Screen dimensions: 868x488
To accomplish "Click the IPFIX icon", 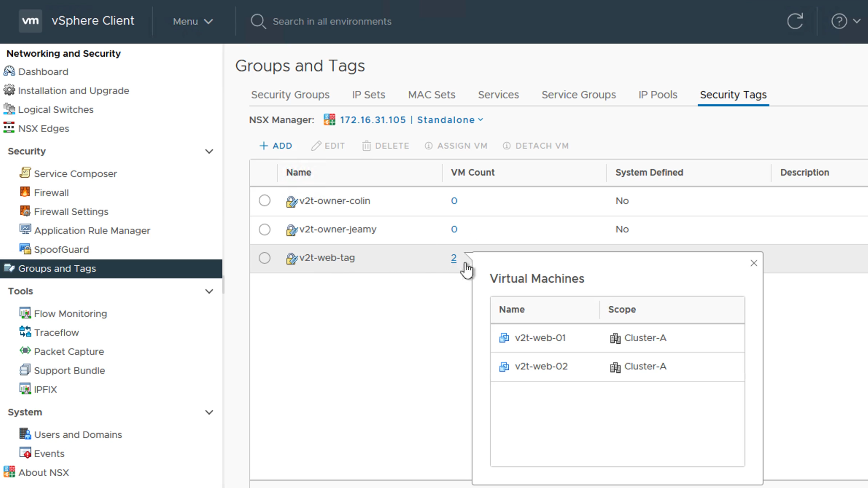I will pos(25,389).
